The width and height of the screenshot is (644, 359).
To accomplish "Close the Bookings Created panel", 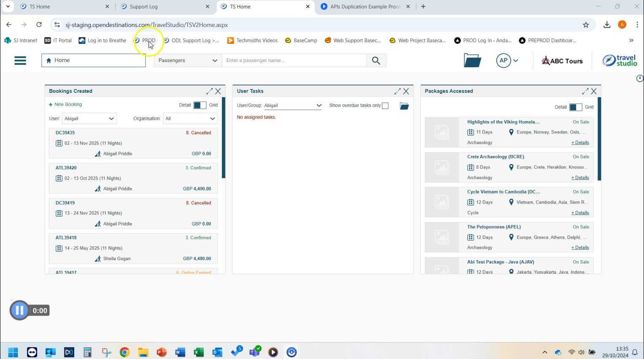I will tap(218, 91).
